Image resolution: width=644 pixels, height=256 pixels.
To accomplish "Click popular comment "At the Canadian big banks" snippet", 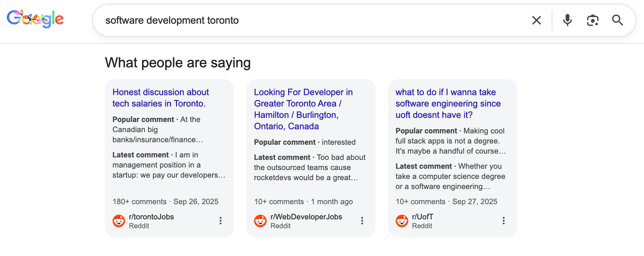I will 158,130.
